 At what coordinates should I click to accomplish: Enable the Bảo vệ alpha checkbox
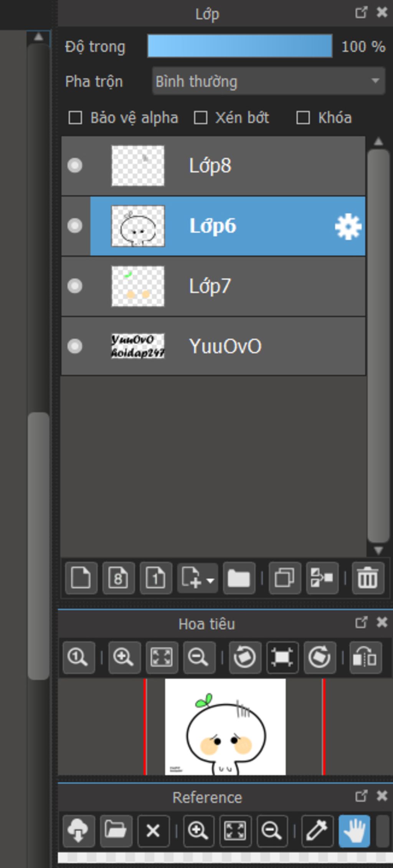click(x=75, y=118)
